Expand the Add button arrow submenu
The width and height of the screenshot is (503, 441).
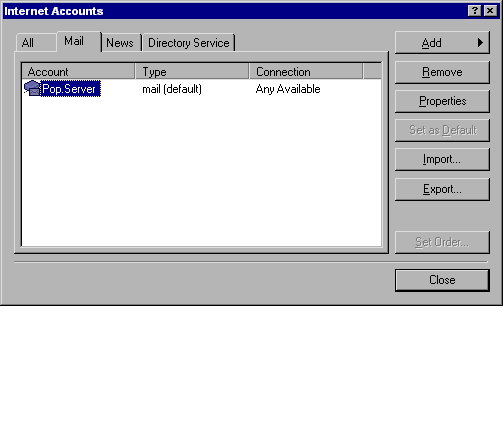click(x=480, y=43)
